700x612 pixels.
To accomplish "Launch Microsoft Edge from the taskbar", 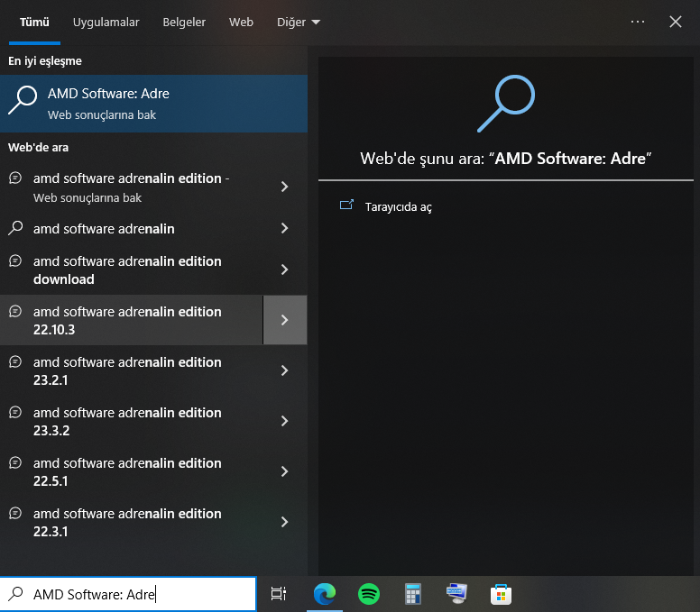I will click(324, 594).
